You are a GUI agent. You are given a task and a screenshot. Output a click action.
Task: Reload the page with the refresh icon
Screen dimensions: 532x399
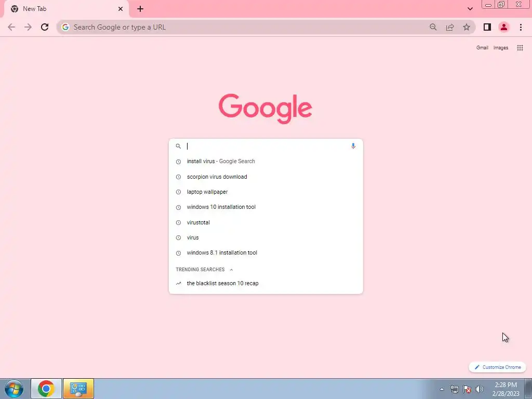(x=45, y=27)
